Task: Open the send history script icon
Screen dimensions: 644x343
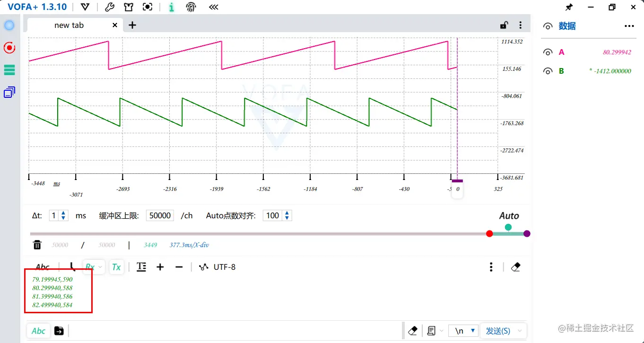Action: coord(431,331)
